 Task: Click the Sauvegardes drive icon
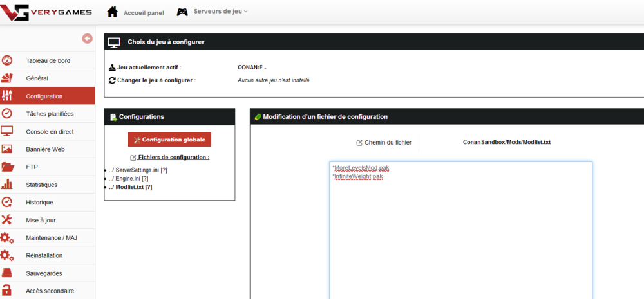click(7, 273)
